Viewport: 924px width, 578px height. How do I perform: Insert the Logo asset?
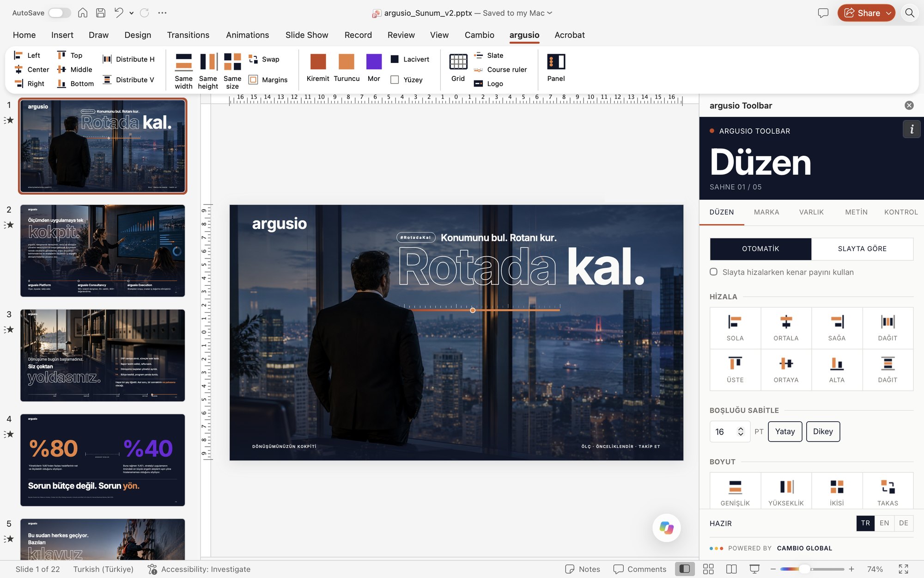click(x=488, y=84)
